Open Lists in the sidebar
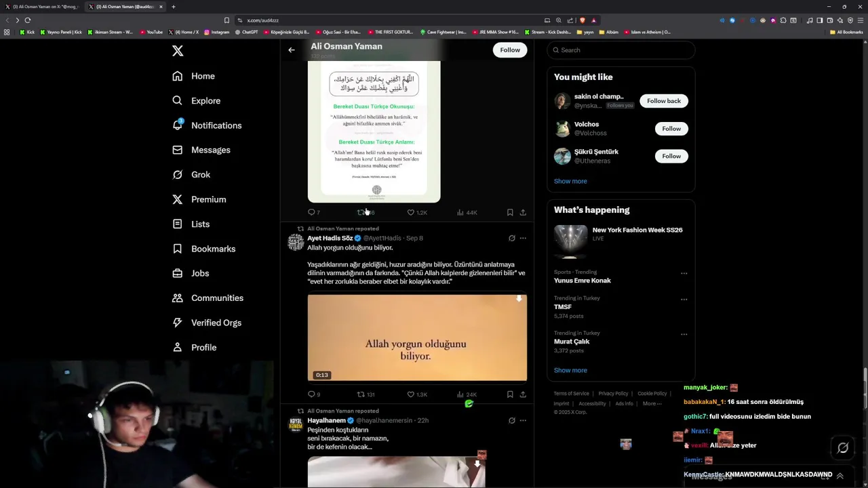Image resolution: width=868 pixels, height=488 pixels. click(191, 224)
